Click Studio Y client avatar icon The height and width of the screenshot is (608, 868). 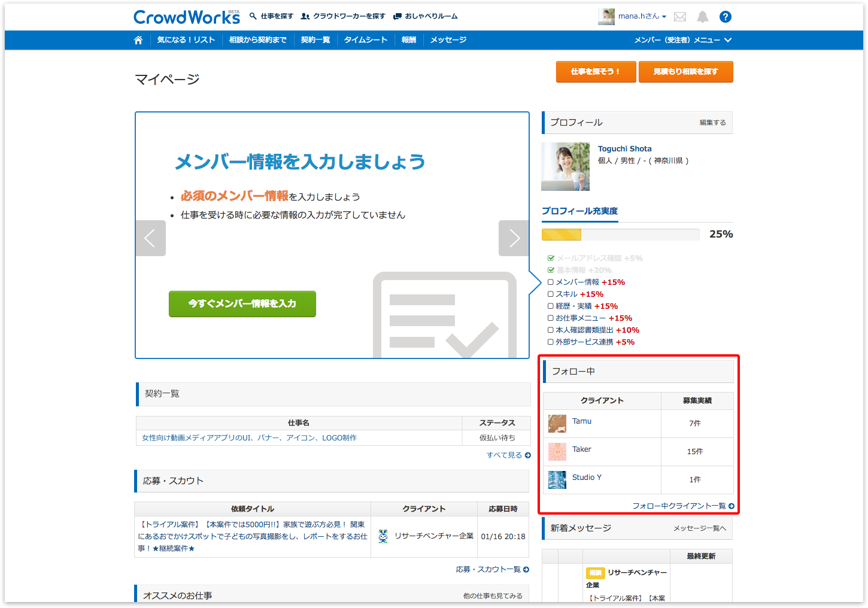[557, 480]
